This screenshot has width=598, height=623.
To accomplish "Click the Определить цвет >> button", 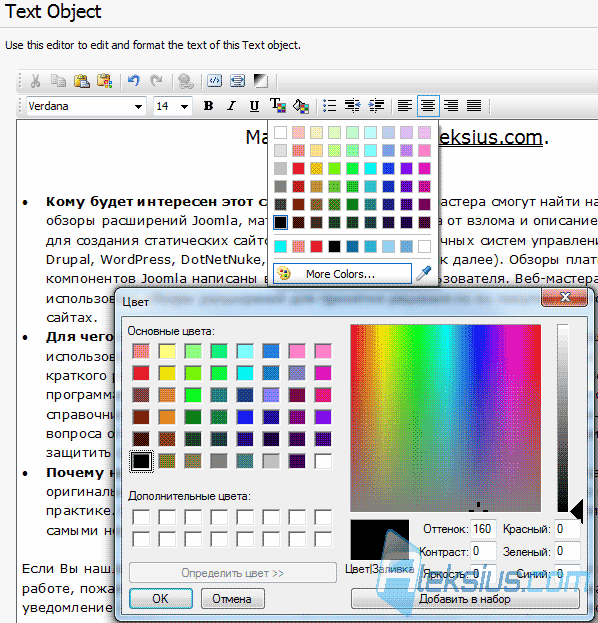I will coord(232,573).
